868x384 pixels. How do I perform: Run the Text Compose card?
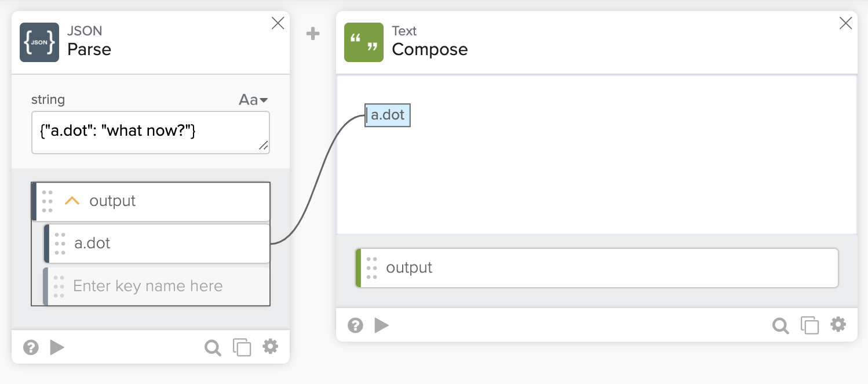click(x=381, y=325)
